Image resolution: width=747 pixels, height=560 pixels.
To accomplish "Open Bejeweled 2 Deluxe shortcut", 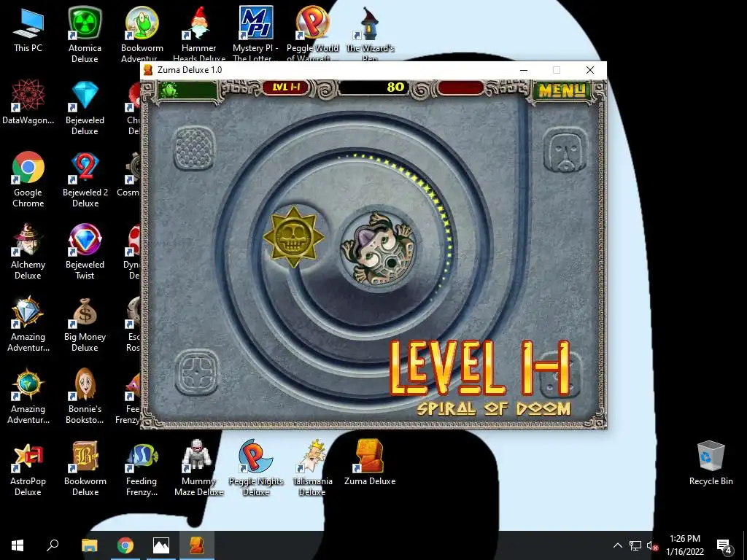I will [85, 180].
